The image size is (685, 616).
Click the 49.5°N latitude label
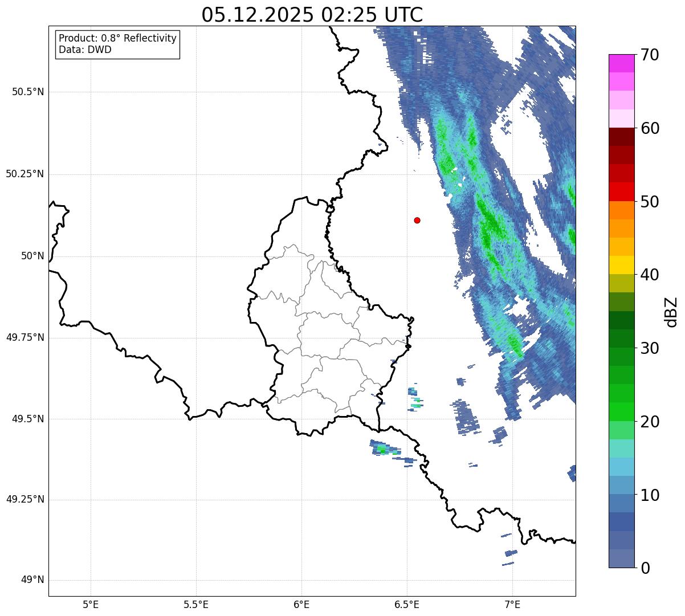pos(28,419)
